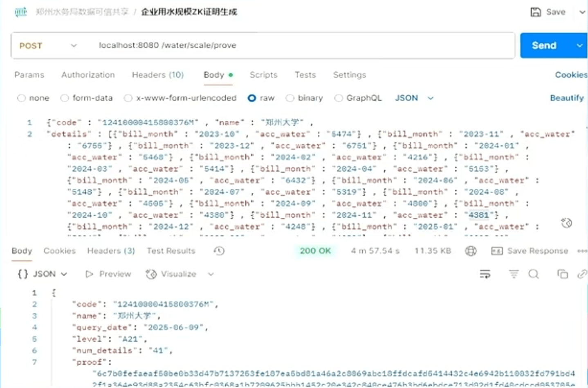Select the form-data body type
The image size is (588, 388).
[86, 98]
